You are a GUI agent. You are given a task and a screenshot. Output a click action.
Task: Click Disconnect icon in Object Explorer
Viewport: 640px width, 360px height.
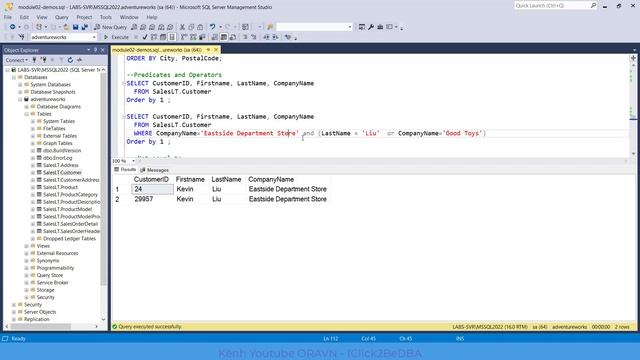[43, 60]
